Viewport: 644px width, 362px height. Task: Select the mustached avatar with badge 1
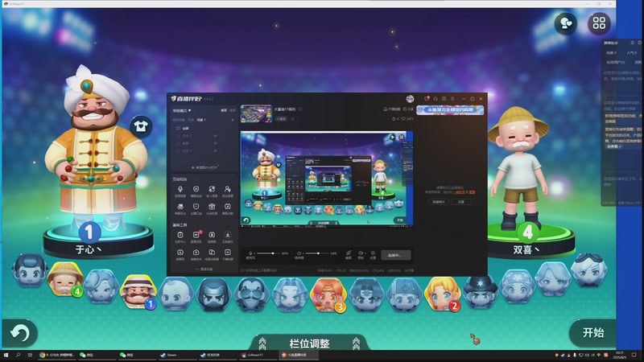pos(138,291)
